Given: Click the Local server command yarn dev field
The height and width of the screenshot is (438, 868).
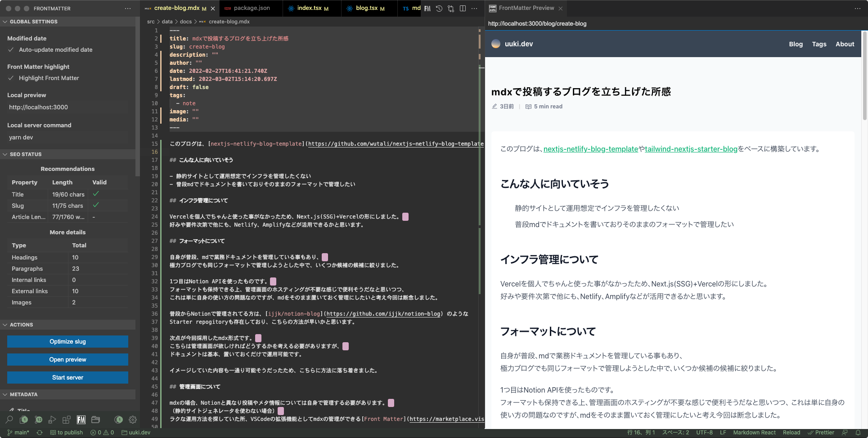Looking at the screenshot, I should point(67,137).
